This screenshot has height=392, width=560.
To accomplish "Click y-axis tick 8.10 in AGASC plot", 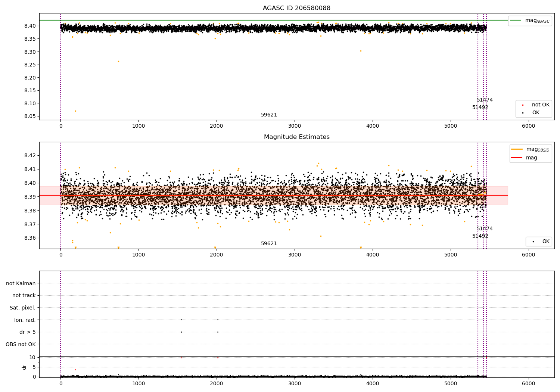I will coord(30,103).
